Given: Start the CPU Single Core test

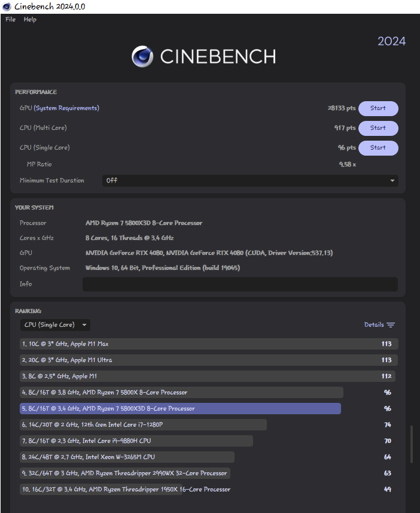Looking at the screenshot, I should click(378, 148).
